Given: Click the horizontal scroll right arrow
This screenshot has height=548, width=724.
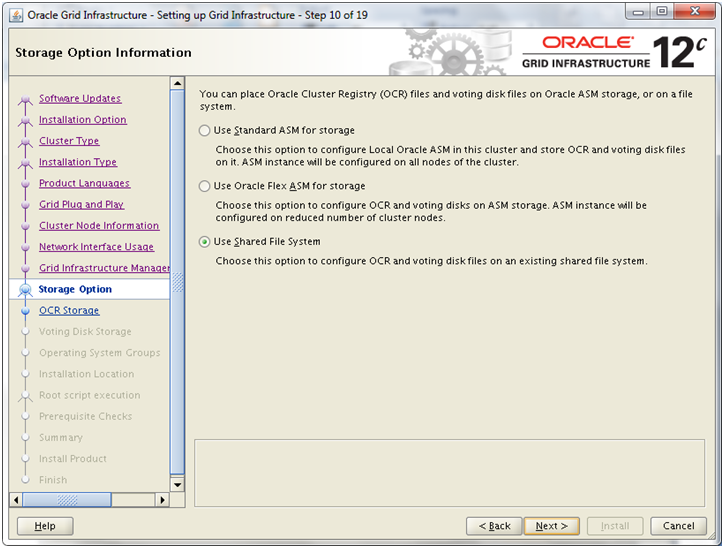Looking at the screenshot, I should [162, 500].
